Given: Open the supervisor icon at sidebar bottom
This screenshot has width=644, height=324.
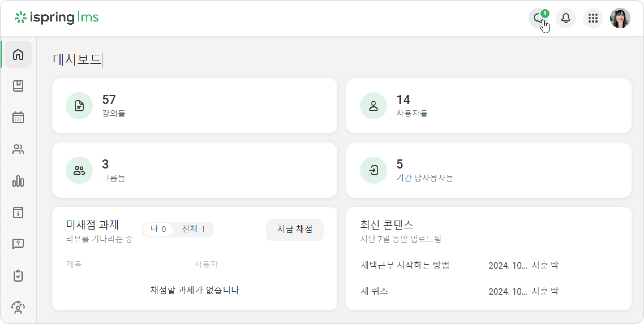Looking at the screenshot, I should tap(18, 307).
